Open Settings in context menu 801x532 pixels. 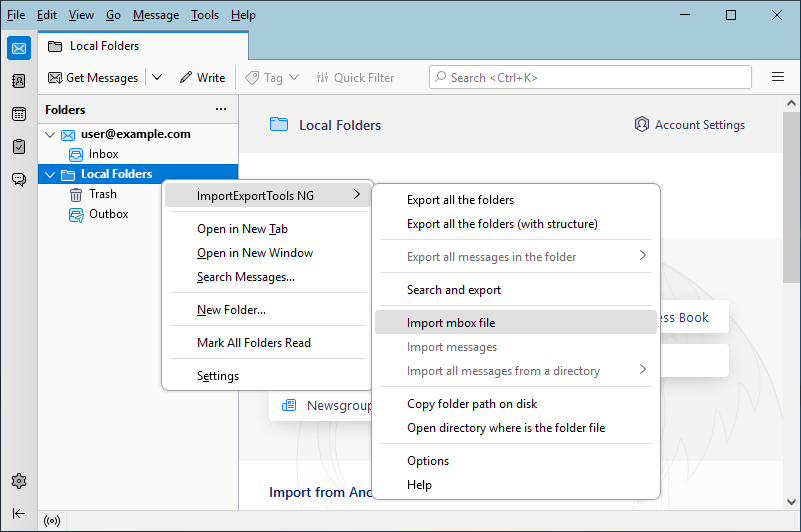(268, 376)
